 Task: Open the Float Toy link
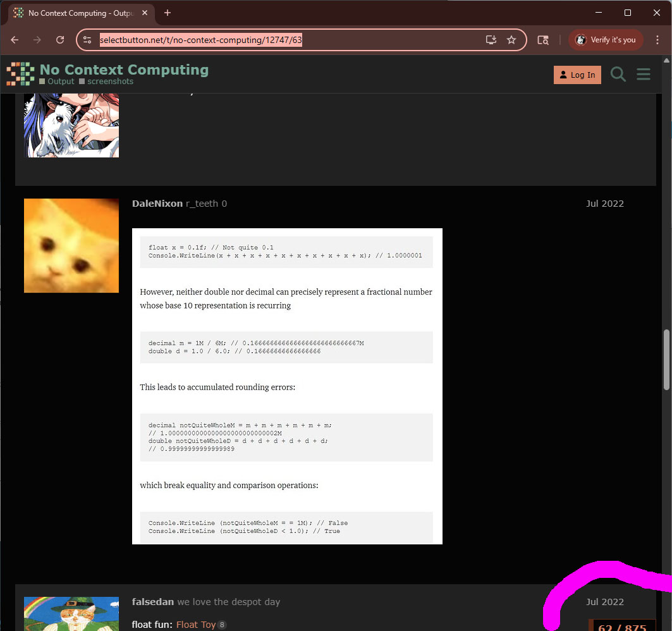[x=195, y=624]
